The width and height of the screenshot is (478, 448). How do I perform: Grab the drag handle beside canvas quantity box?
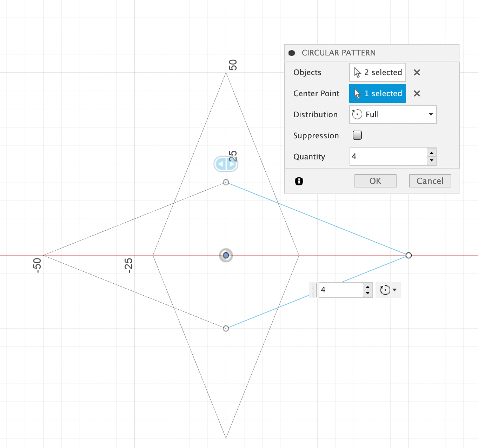[x=313, y=290]
